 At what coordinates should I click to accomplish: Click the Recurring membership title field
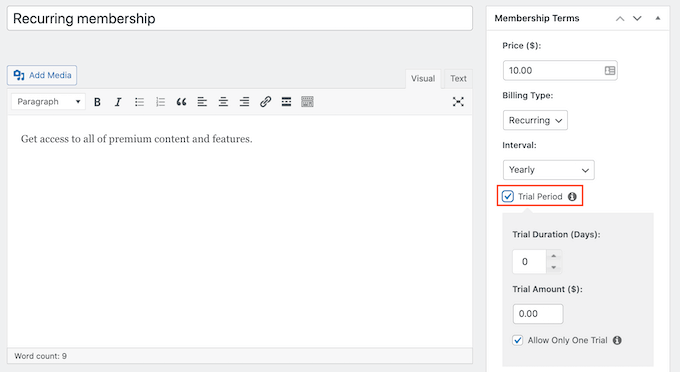[x=240, y=18]
